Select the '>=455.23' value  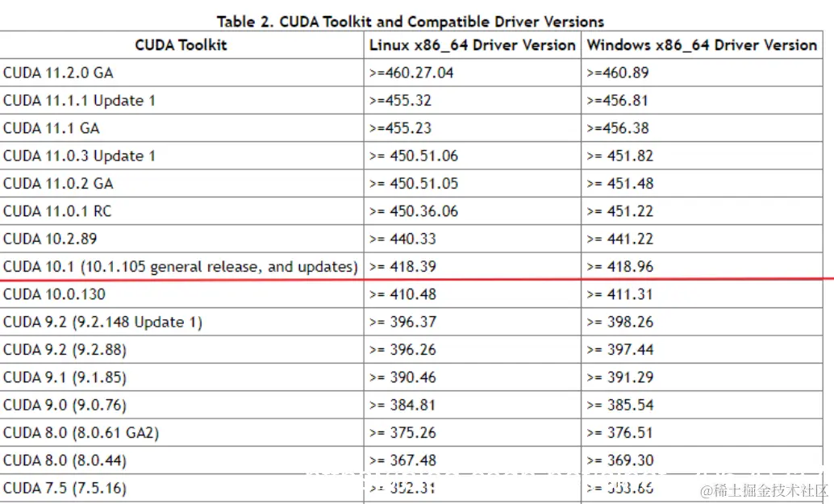click(x=400, y=128)
